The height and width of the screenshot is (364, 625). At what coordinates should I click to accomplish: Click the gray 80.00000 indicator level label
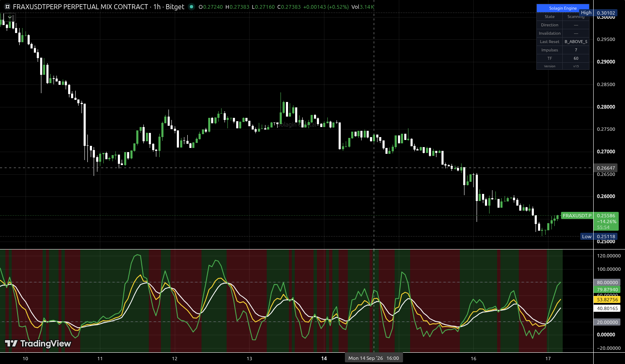607,283
